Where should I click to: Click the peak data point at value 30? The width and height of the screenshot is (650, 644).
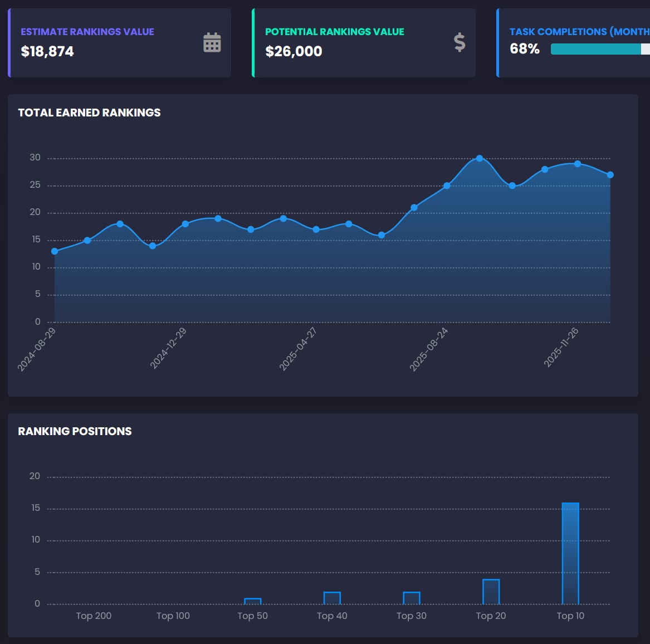tap(480, 158)
